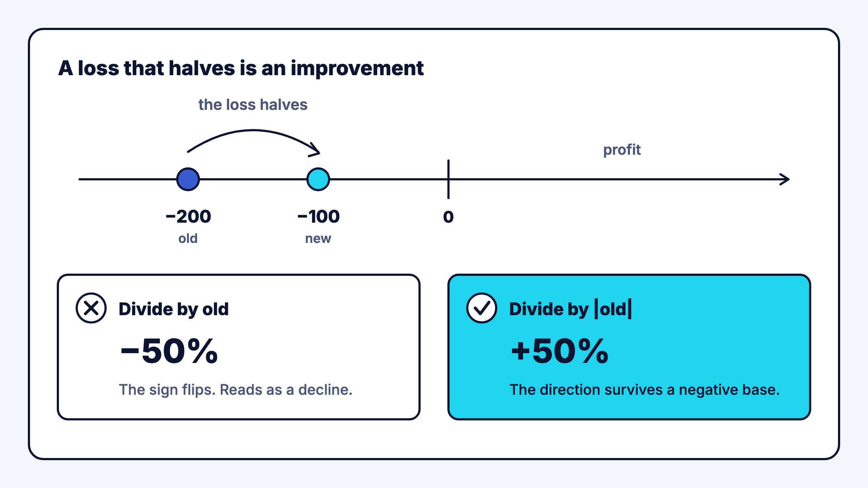Click the curved arrow's arrowhead
868x488 pixels.
pos(315,150)
